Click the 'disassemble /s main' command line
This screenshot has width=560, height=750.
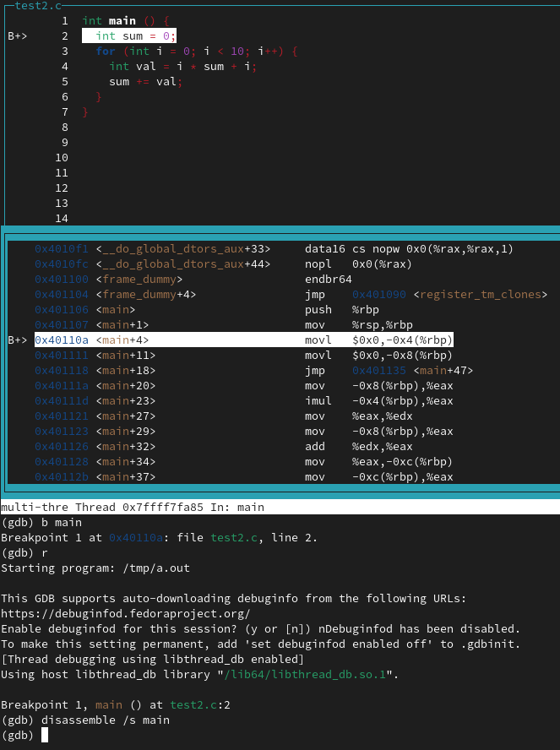tap(85, 720)
